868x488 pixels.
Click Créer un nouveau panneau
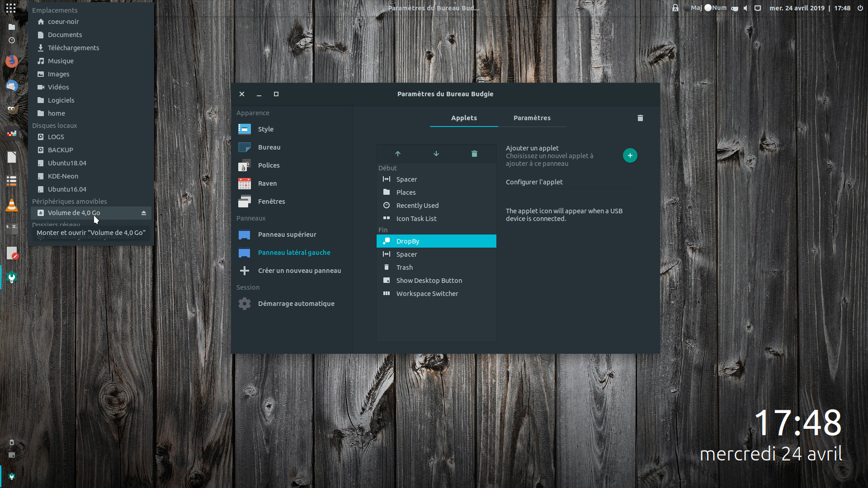point(299,271)
